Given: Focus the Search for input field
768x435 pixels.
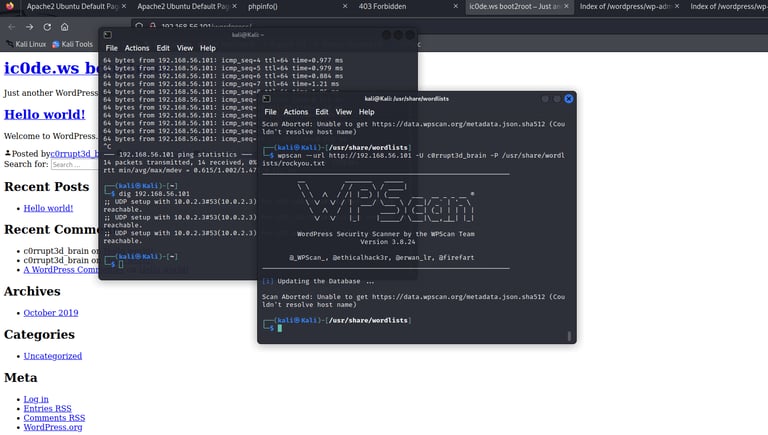Looking at the screenshot, I should 74,165.
